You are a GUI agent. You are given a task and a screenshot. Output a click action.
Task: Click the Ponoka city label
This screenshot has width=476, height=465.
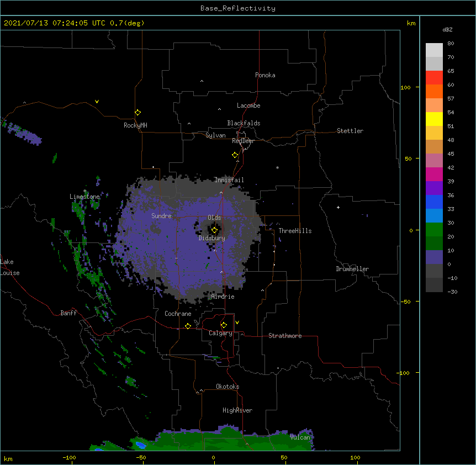[265, 75]
